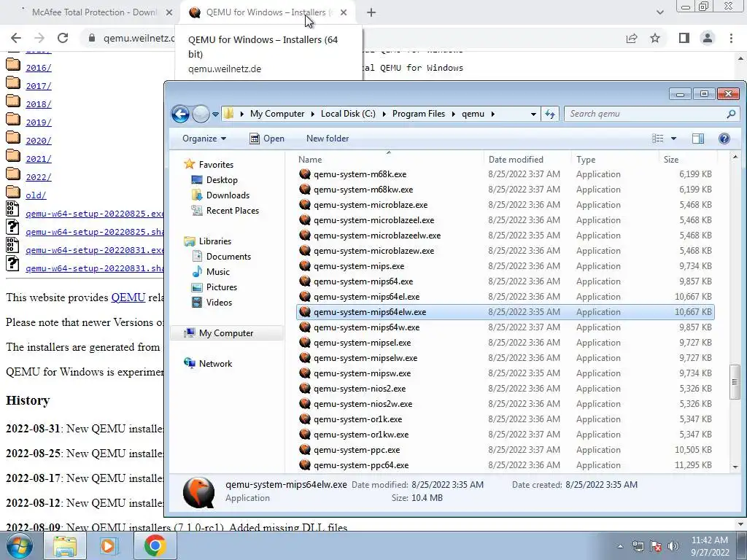747x560 pixels.
Task: Select Program Files breadcrumb
Action: point(418,114)
